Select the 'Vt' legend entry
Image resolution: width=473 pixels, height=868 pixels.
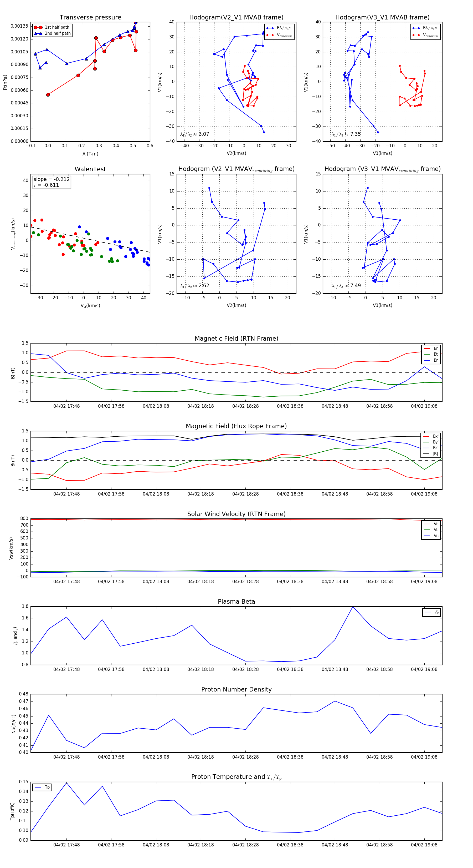(x=431, y=530)
